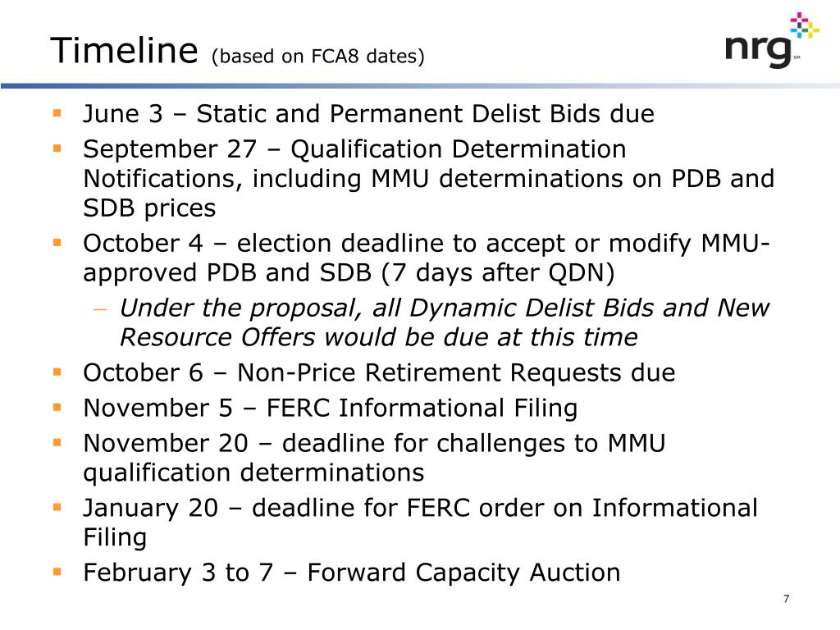Screen dimensions: 840x630
Task: Click the '(based on FCA8 dates)' subtitle
Action: click(318, 56)
